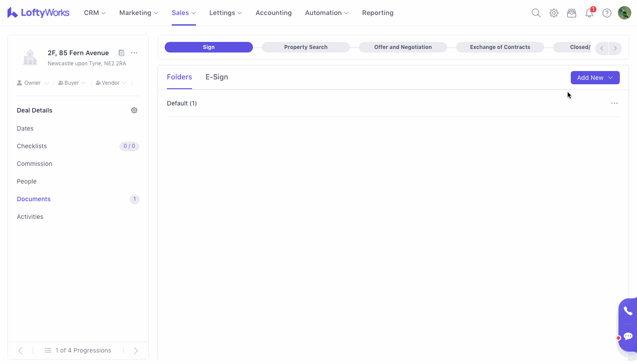Viewport: 637px width, 364px height.
Task: Click the note icon beside property address
Action: pos(121,53)
